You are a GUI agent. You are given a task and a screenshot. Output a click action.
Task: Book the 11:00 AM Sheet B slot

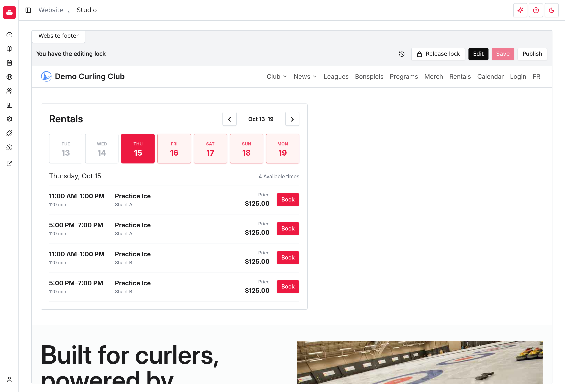(288, 257)
